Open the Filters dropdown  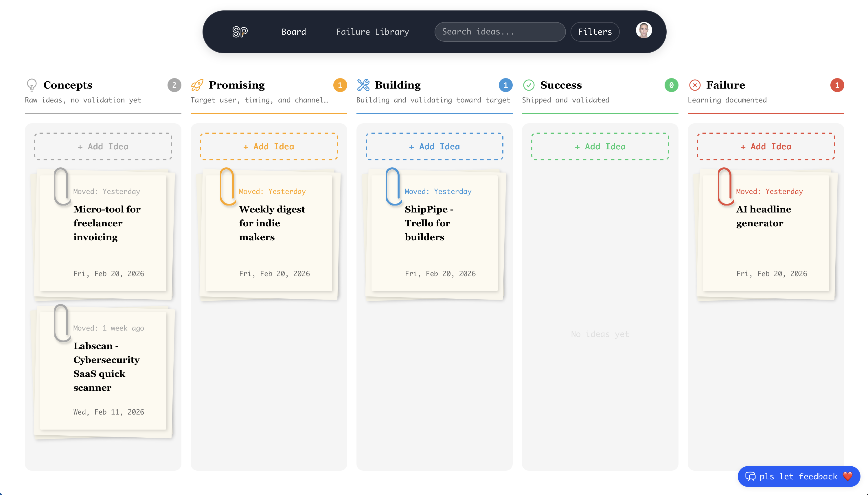coord(595,32)
